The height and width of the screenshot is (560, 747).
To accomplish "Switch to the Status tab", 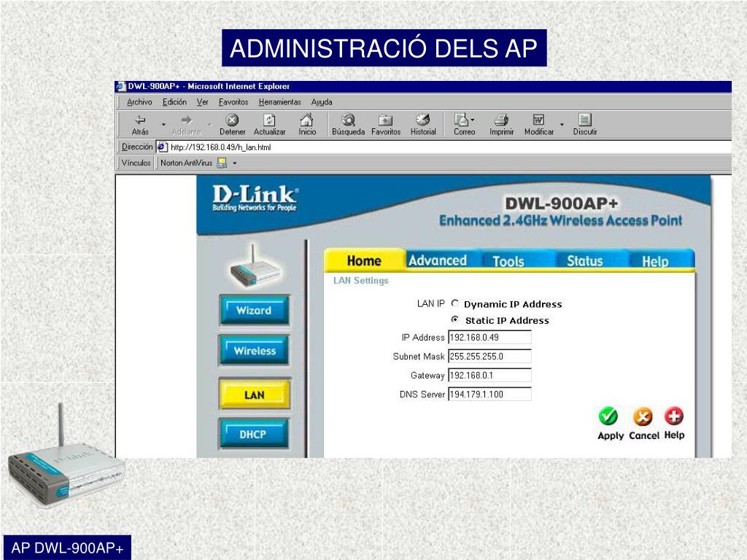I will (x=584, y=261).
